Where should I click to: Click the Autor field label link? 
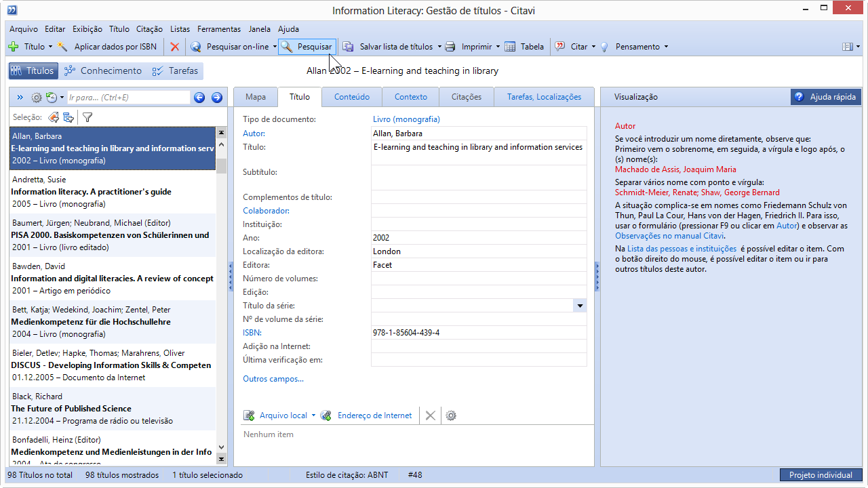(254, 134)
